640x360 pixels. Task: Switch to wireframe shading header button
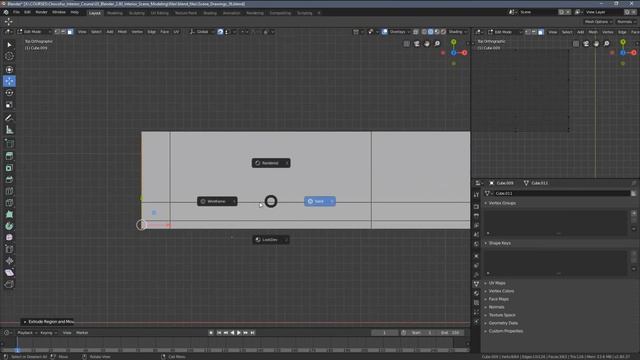(424, 32)
